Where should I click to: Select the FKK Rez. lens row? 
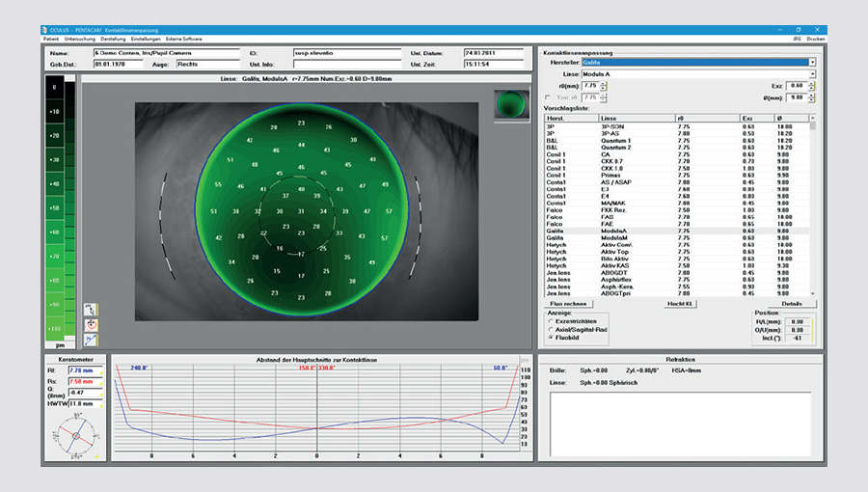click(x=676, y=210)
